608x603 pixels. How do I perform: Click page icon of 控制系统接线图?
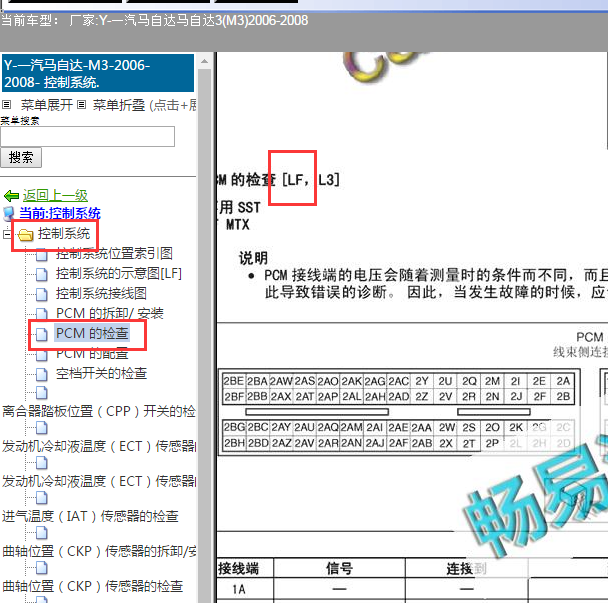coord(42,295)
